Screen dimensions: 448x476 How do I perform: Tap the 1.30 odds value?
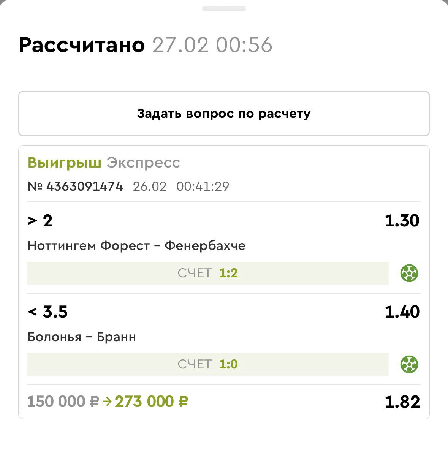click(x=402, y=221)
